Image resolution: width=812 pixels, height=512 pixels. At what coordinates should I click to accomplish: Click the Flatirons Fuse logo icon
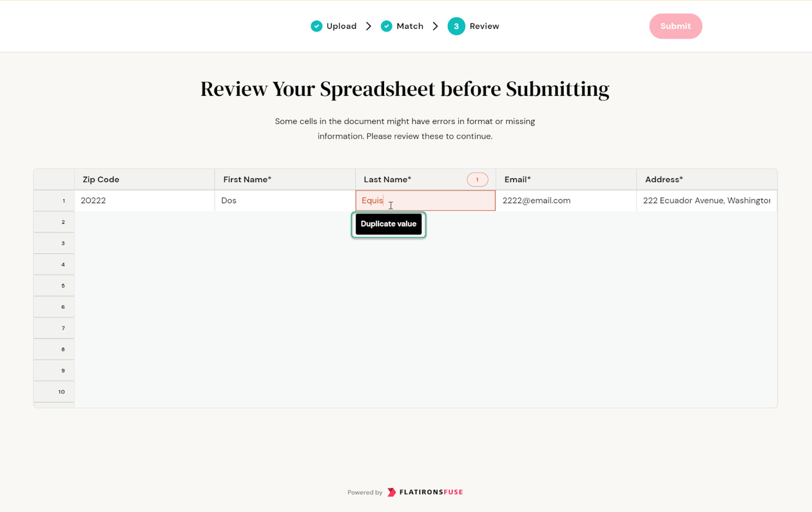tap(391, 492)
